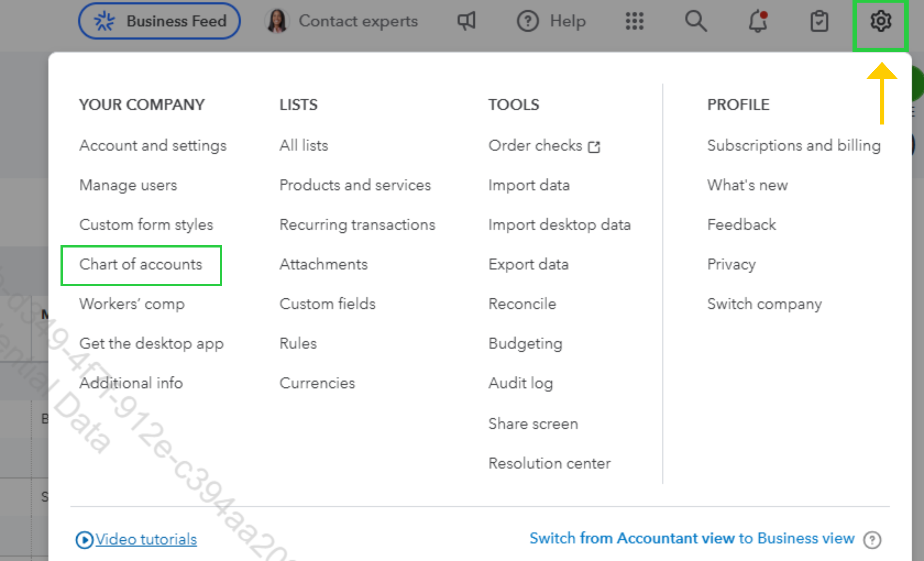Open Video tutorials link

146,540
